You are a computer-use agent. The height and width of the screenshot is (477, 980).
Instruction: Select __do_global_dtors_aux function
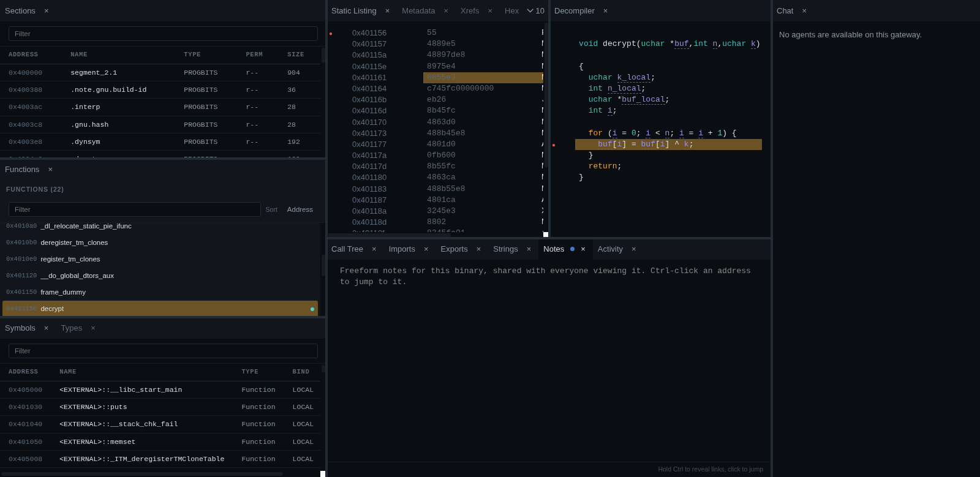point(160,276)
